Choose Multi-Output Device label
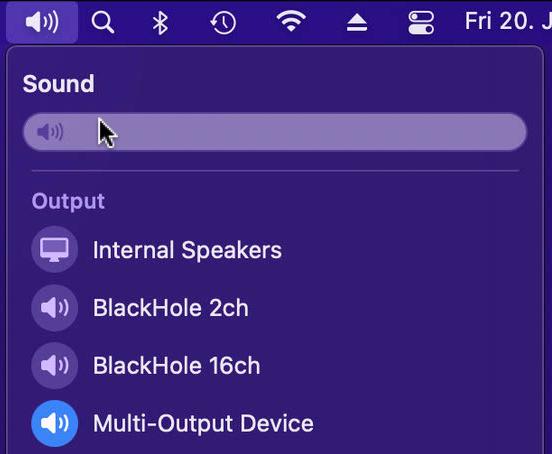This screenshot has width=552, height=454. pyautogui.click(x=203, y=423)
